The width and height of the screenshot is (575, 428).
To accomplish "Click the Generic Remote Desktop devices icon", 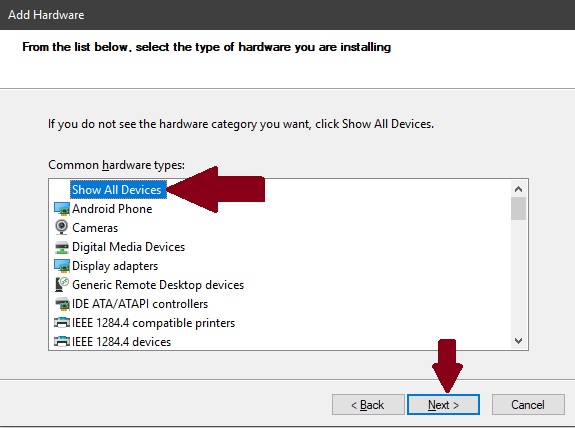I will [62, 285].
